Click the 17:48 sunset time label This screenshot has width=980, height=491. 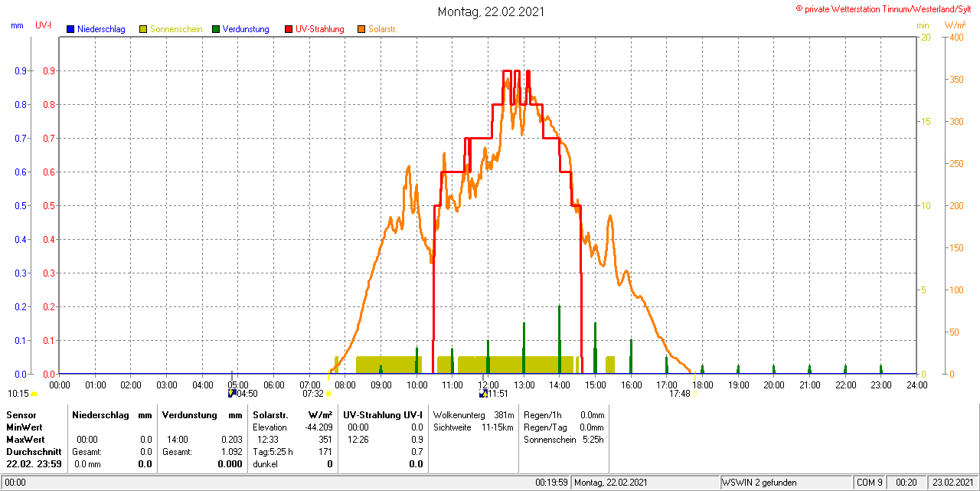[x=680, y=394]
